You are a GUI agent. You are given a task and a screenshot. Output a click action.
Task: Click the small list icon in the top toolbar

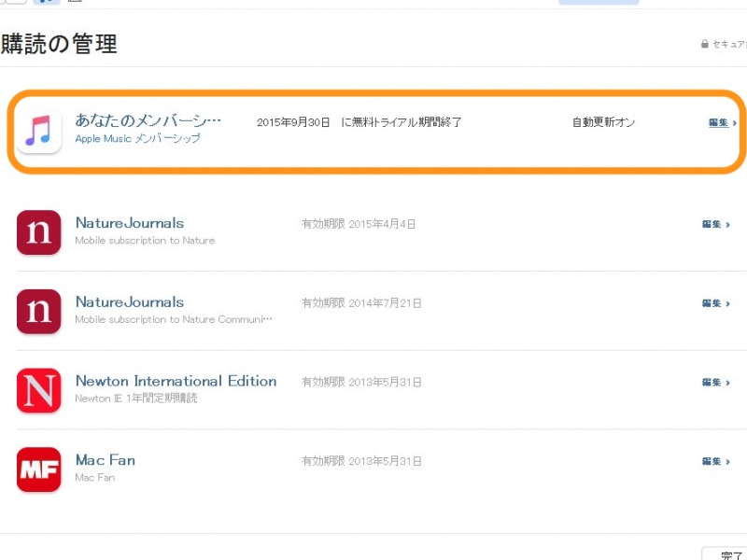(x=75, y=3)
